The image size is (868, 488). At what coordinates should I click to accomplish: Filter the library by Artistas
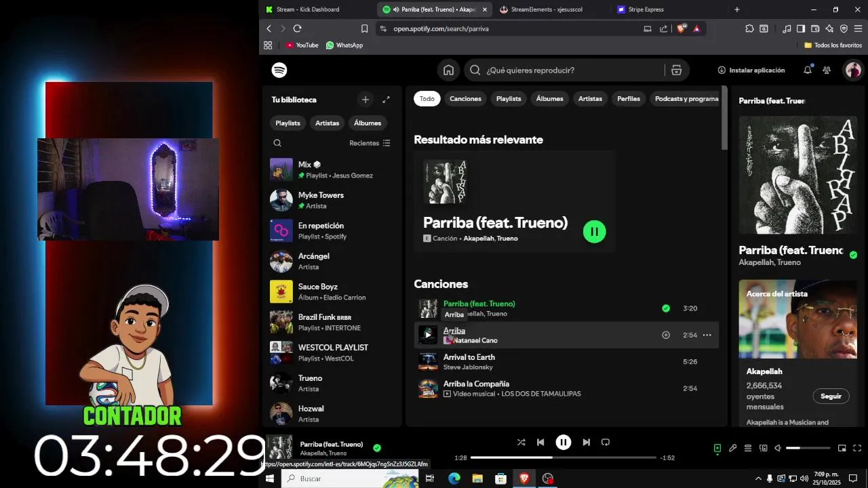pos(327,123)
